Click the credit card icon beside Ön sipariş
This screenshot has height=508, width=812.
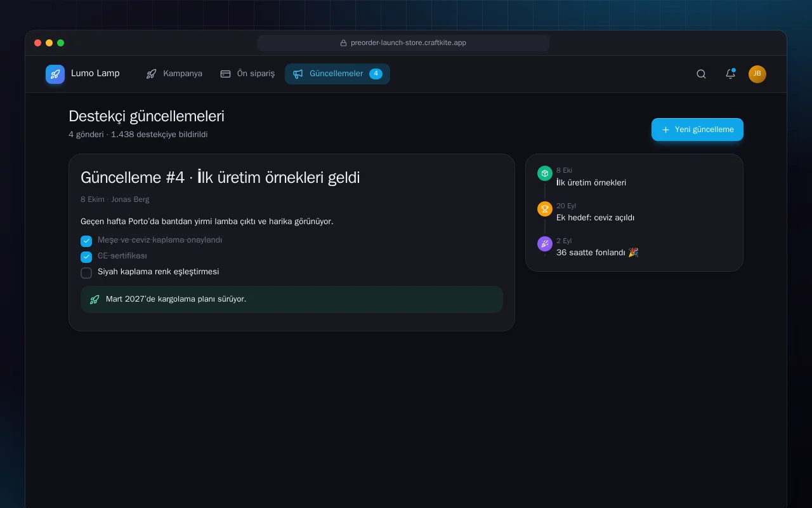(x=225, y=74)
